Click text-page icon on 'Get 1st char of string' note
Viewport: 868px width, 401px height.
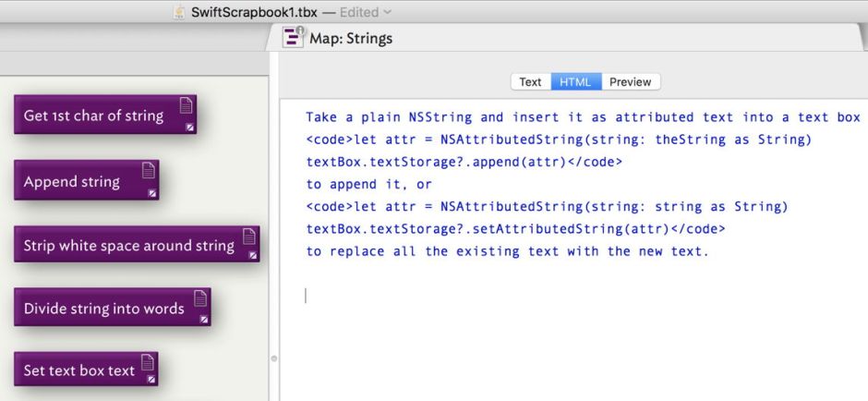coord(186,105)
